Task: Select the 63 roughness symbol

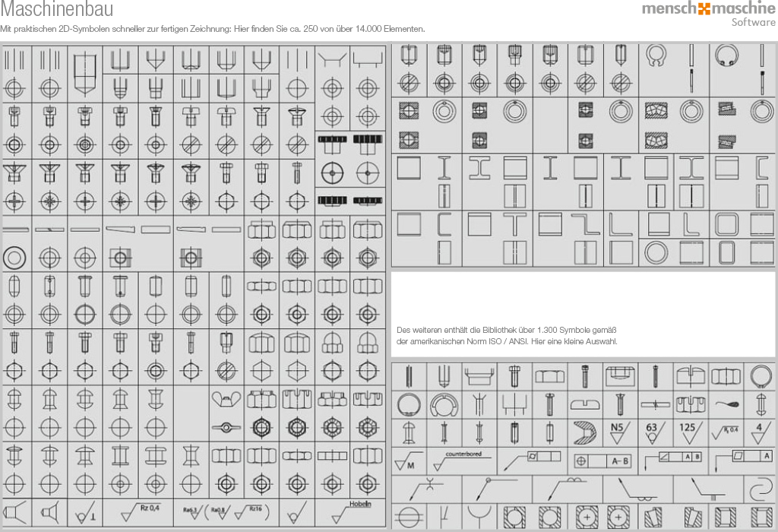Action: point(651,432)
